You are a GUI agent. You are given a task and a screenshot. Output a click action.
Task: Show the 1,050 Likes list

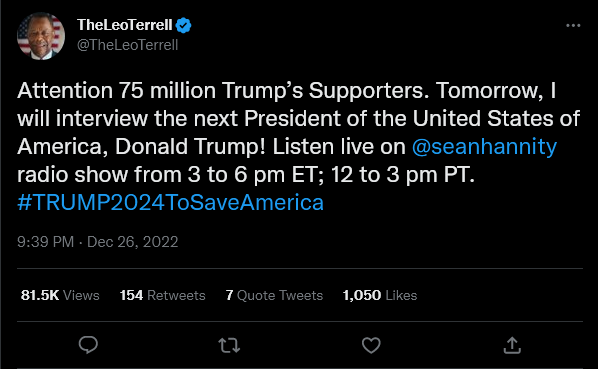click(380, 295)
